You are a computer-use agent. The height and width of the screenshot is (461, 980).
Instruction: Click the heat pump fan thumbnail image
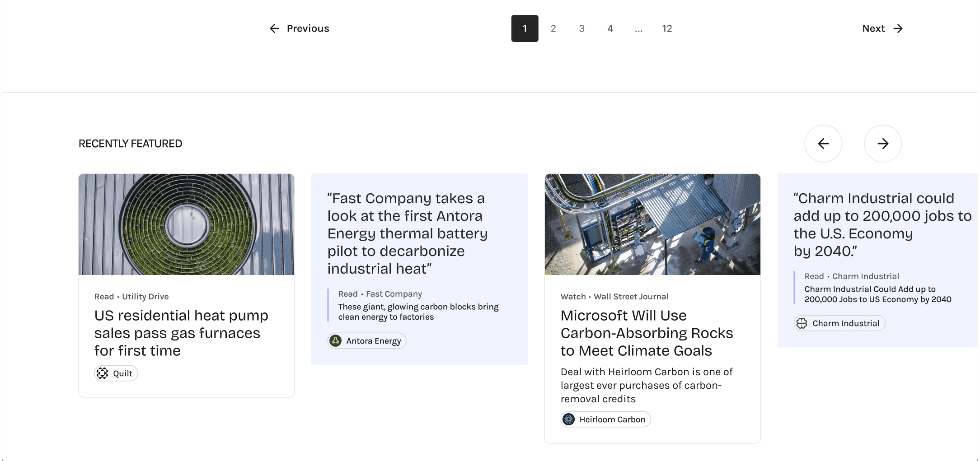click(186, 224)
